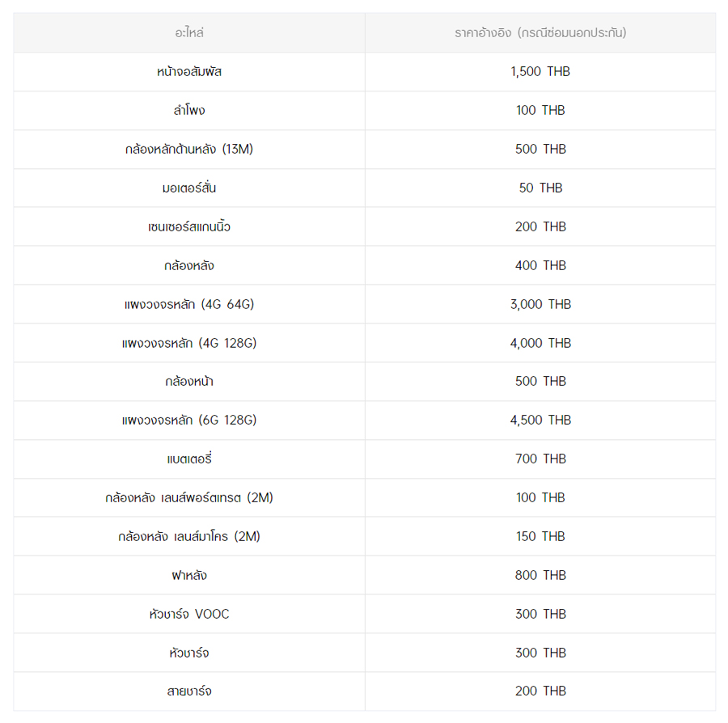Click the 1,500 THB price cell
The image size is (728, 723).
tap(540, 71)
